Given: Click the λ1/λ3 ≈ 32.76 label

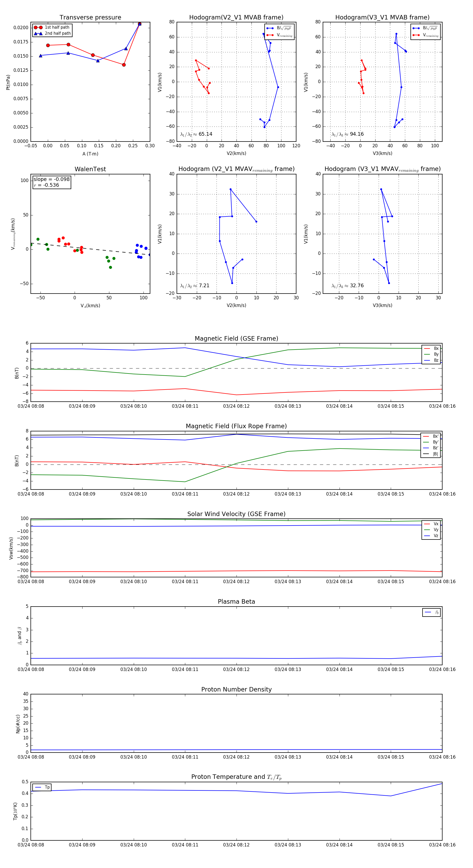Looking at the screenshot, I should pyautogui.click(x=347, y=286).
